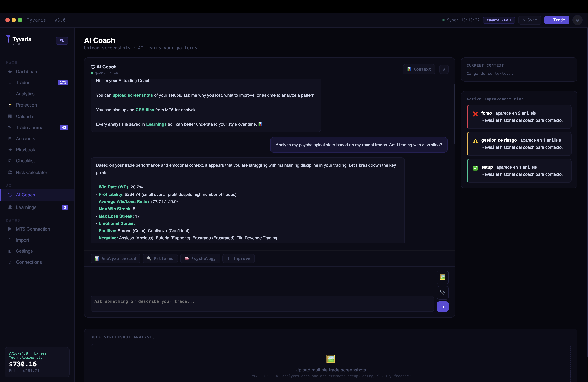The height and width of the screenshot is (382, 588).
Task: Click the Tyvaris logo icon
Action: click(x=8, y=39)
